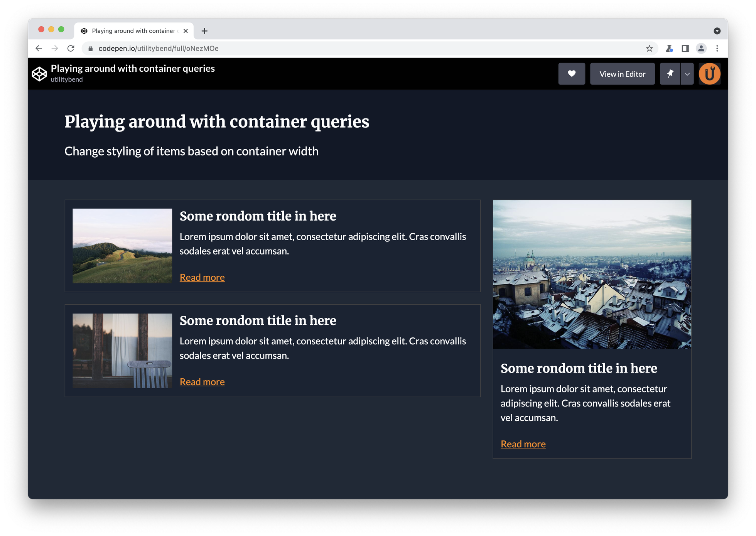This screenshot has height=536, width=756.
Task: Click the tab search dropdown arrow
Action: click(x=717, y=31)
